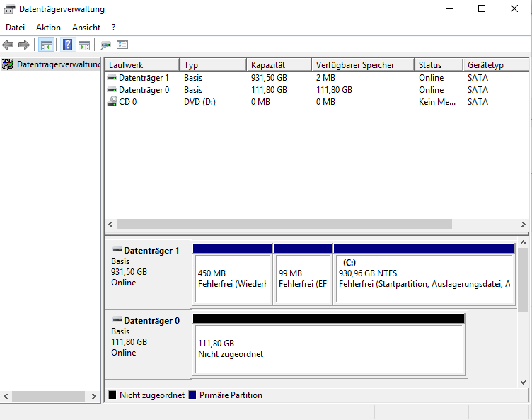Click the tree pane scroll left arrow
Image resolution: width=532 pixels, height=420 pixels.
pos(6,396)
